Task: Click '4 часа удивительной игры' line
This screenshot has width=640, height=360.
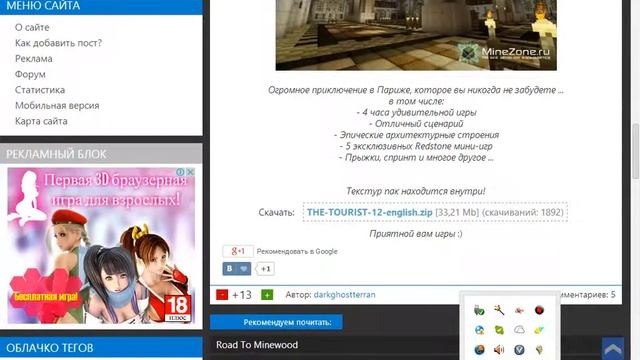Action: (416, 112)
